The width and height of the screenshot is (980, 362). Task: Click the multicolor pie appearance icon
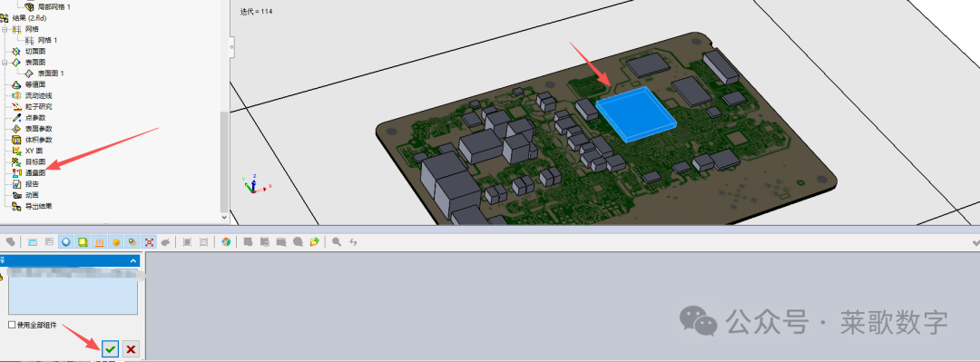[226, 241]
